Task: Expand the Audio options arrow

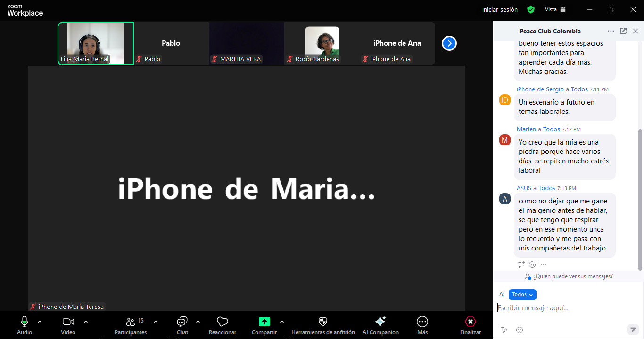Action: 40,322
